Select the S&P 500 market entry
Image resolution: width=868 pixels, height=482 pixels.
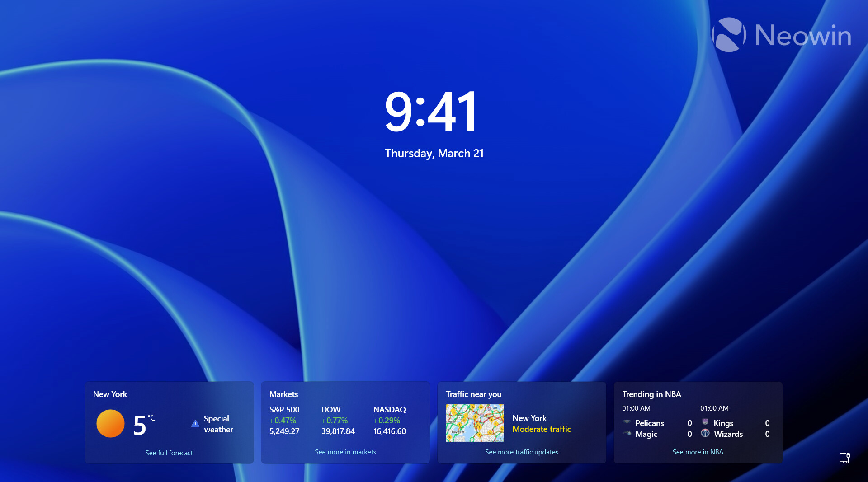pos(284,420)
